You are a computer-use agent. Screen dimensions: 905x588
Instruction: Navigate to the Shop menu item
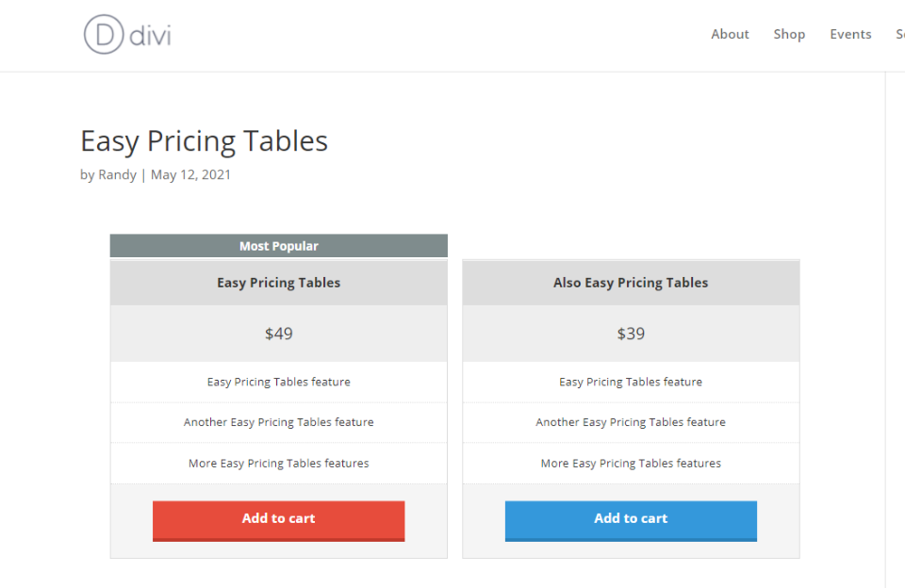(x=789, y=34)
